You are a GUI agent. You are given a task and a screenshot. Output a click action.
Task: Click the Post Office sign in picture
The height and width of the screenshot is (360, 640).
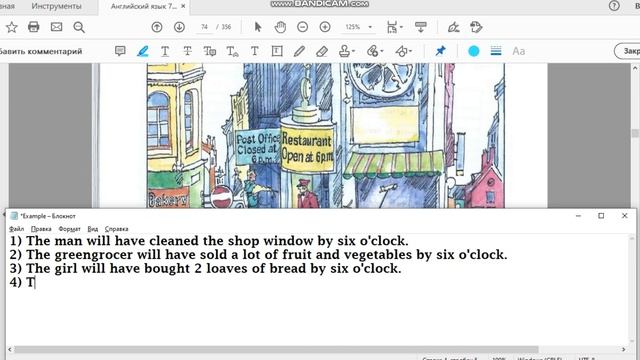point(258,148)
